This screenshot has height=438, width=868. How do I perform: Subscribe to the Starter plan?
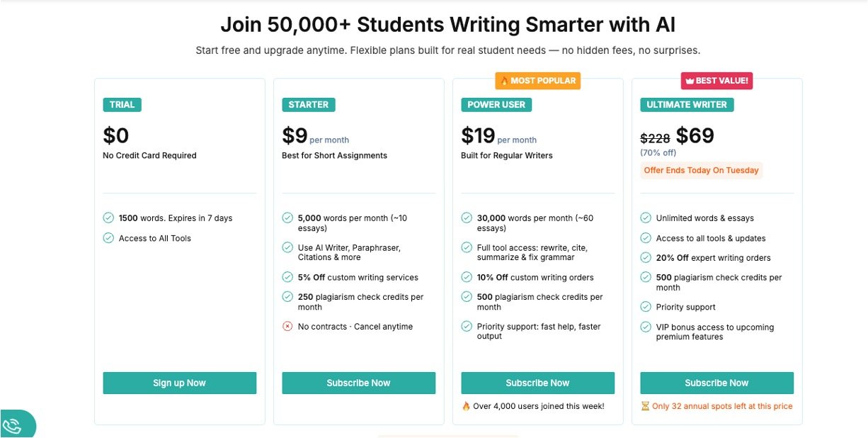(358, 383)
